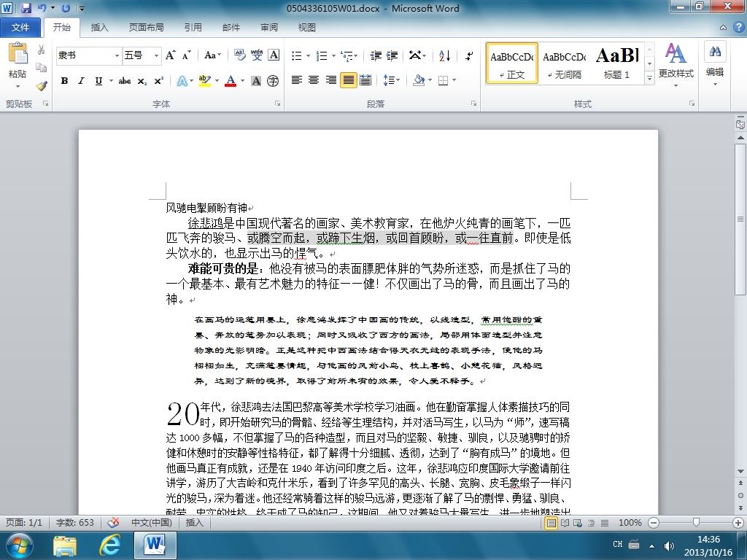Select align text right
This screenshot has height=560, width=747.
(331, 80)
